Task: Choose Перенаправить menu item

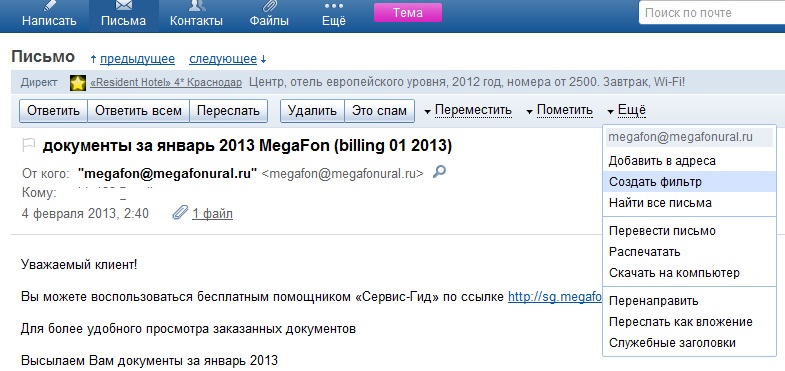Action: (690, 301)
